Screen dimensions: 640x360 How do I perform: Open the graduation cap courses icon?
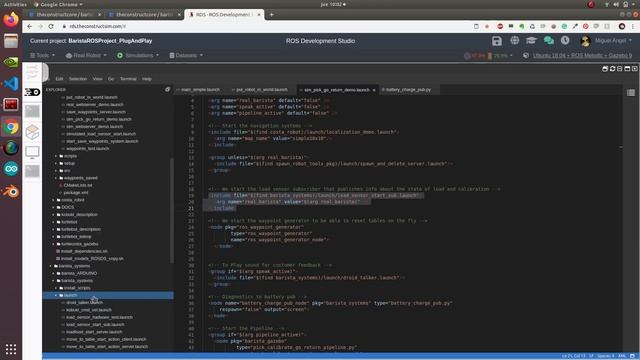531,40
